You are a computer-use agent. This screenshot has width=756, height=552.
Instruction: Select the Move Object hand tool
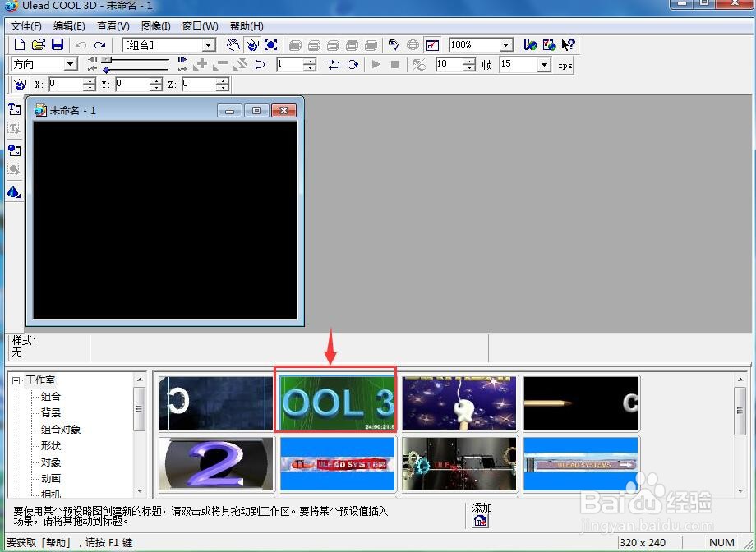pyautogui.click(x=233, y=45)
